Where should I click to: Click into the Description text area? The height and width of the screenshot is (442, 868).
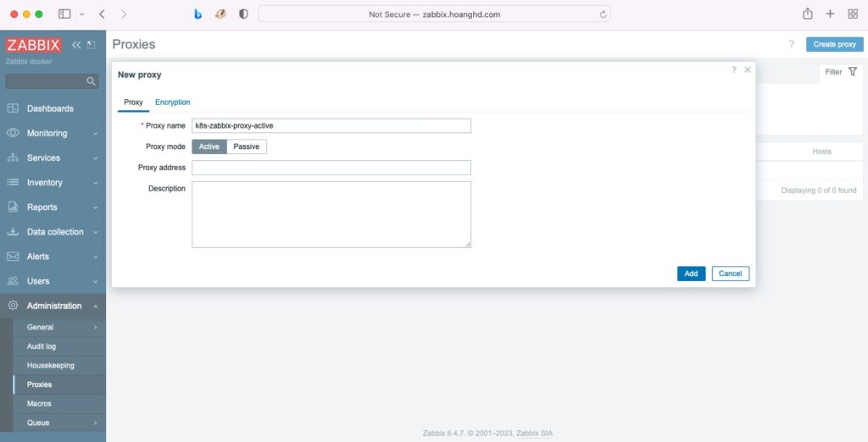click(x=331, y=214)
